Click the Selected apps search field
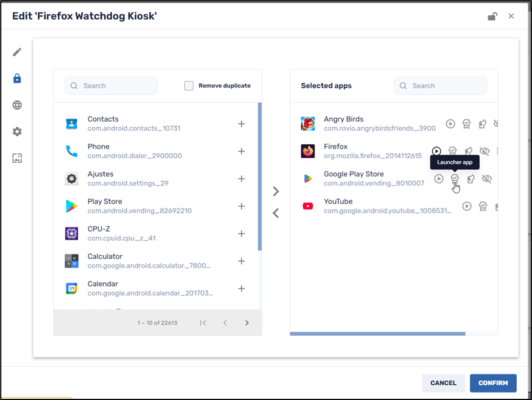The image size is (532, 400). click(x=440, y=86)
